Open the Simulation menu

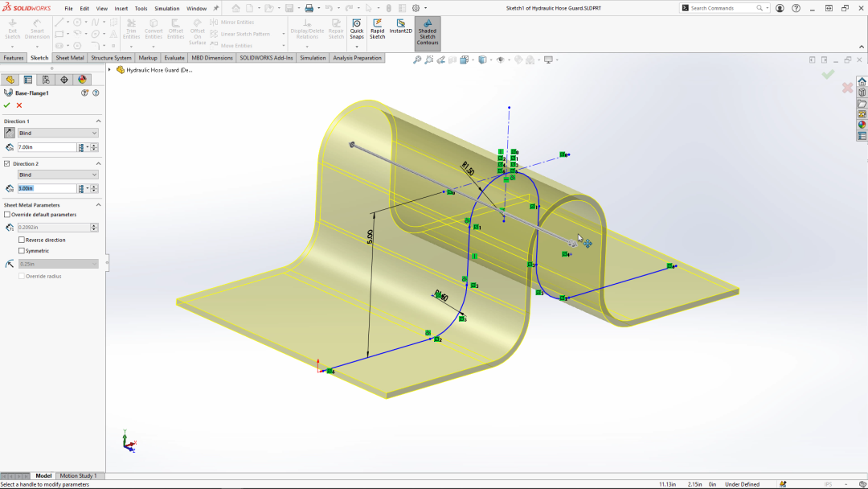pos(166,8)
